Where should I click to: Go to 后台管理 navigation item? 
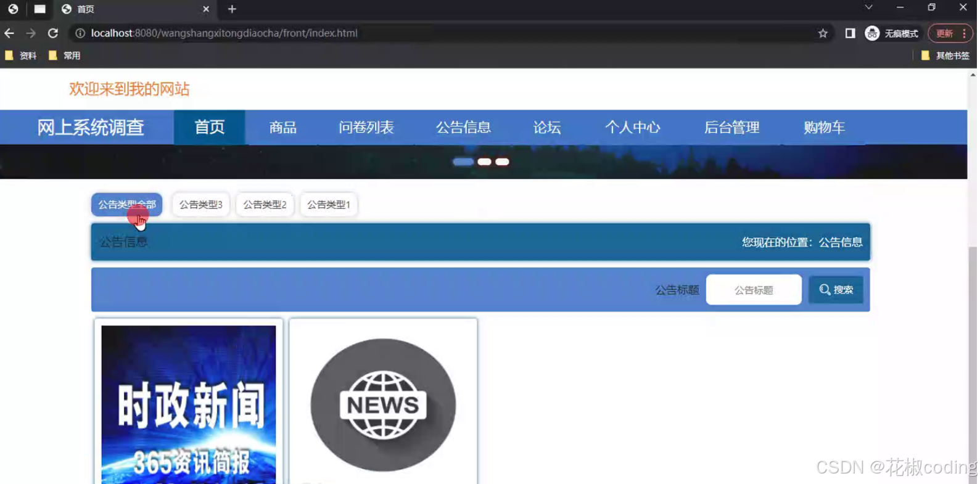732,128
